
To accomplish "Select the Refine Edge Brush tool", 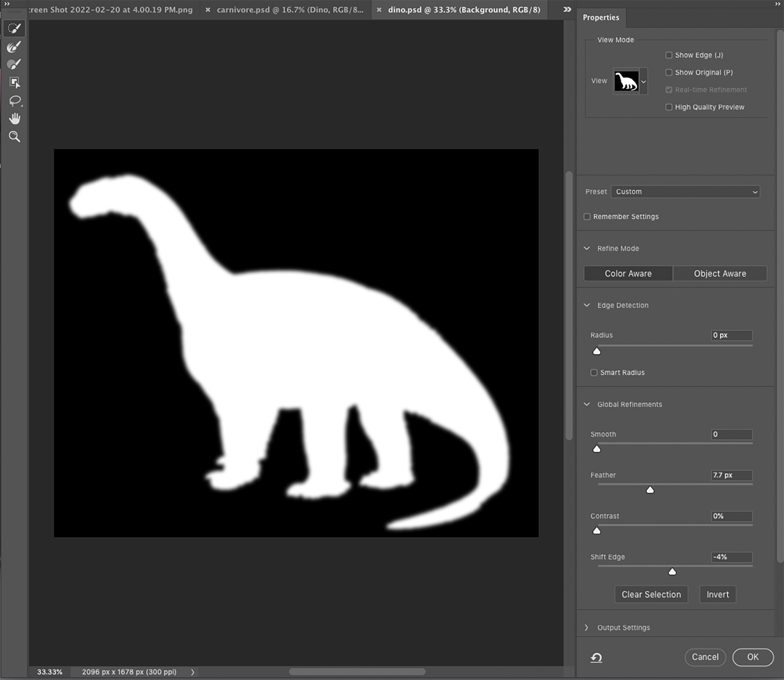I will pyautogui.click(x=14, y=47).
